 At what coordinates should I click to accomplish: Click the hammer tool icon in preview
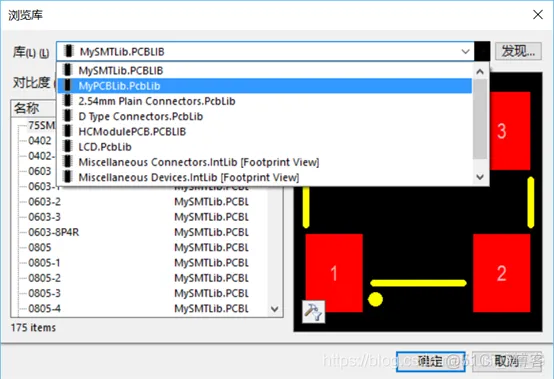pos(313,312)
